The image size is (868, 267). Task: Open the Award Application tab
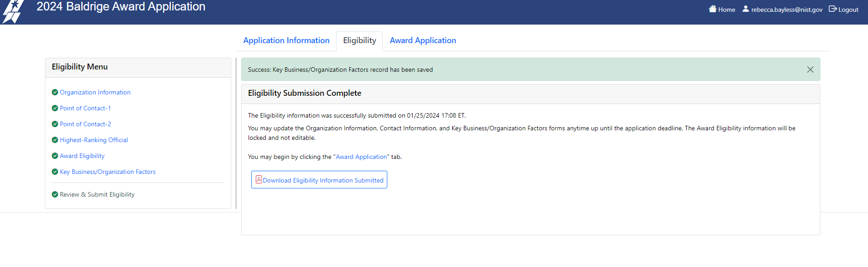click(423, 40)
